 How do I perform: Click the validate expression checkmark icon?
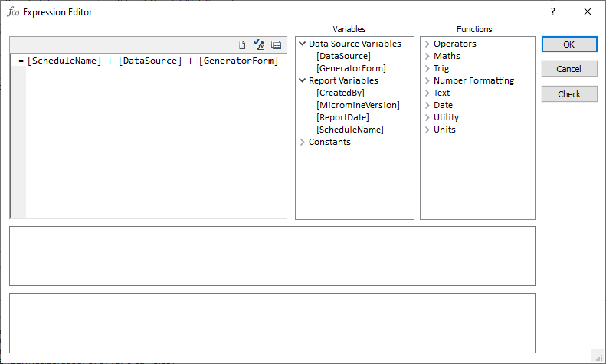pos(259,44)
